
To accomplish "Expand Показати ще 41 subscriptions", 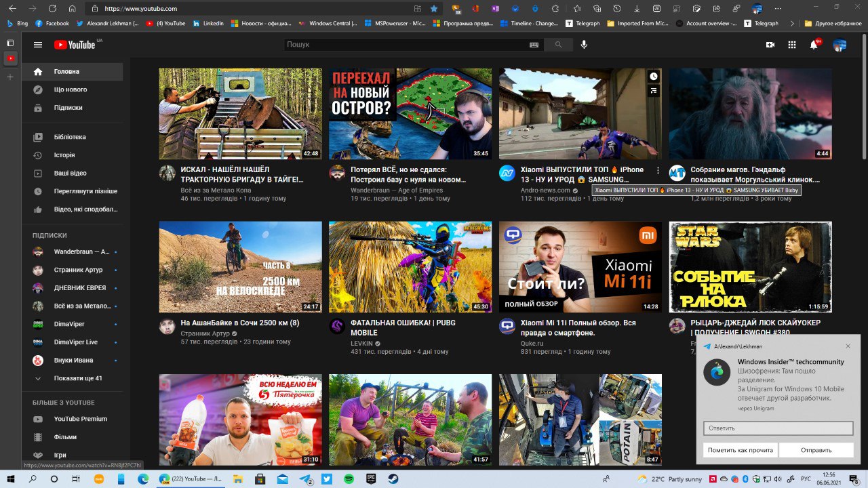I will (73, 378).
